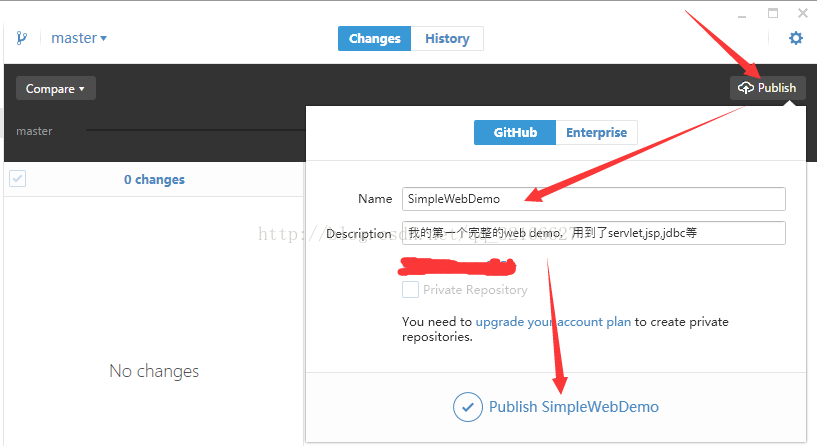Open the master branch dropdown
817x446 pixels.
coord(79,38)
